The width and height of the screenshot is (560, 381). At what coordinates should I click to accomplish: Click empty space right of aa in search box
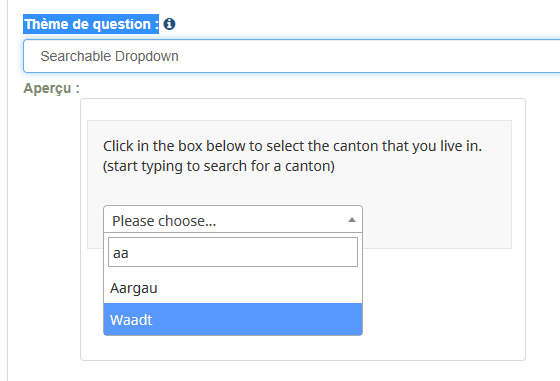point(243,252)
